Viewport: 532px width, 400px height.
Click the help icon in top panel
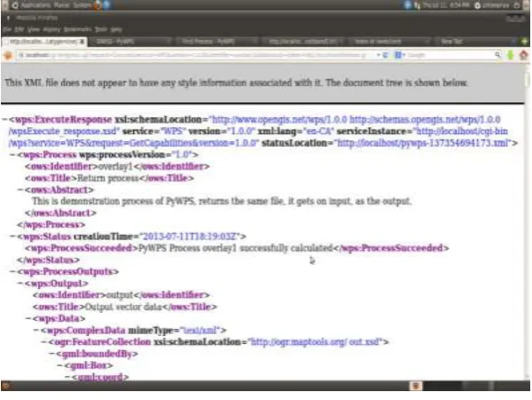tap(107, 5)
